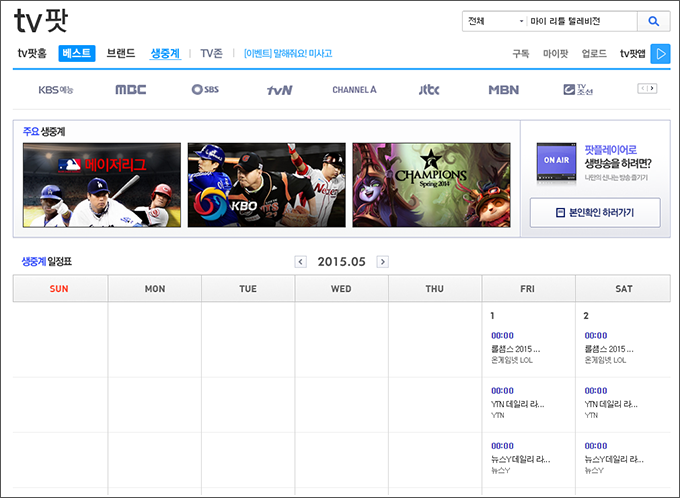
Task: Open the KBO live broadcast thumbnail
Action: point(267,185)
